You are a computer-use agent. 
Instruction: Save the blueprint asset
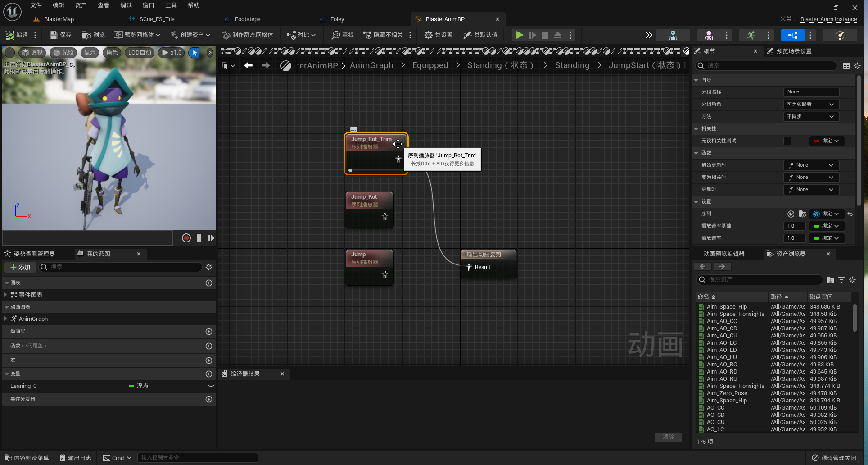(x=60, y=35)
